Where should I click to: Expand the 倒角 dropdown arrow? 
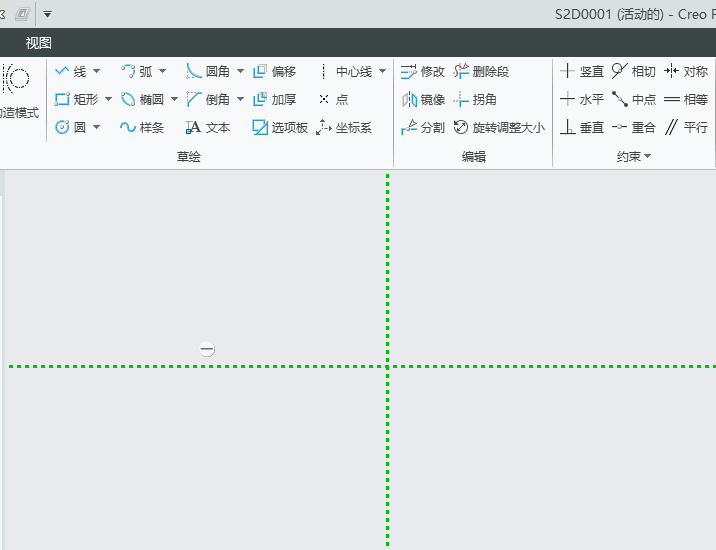click(240, 99)
